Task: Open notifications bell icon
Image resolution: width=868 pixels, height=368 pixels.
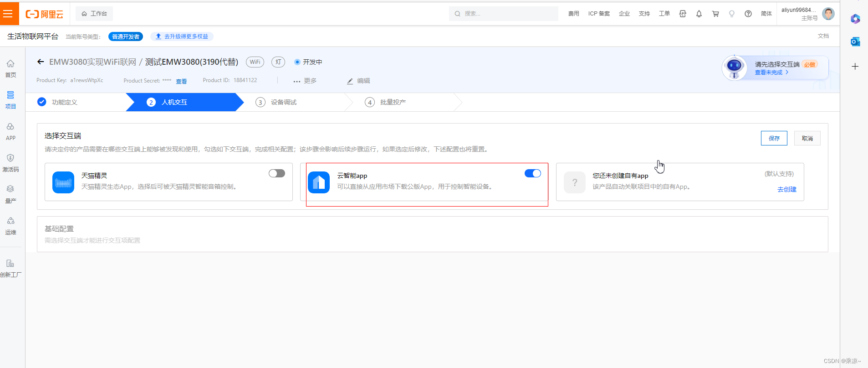Action: [699, 14]
